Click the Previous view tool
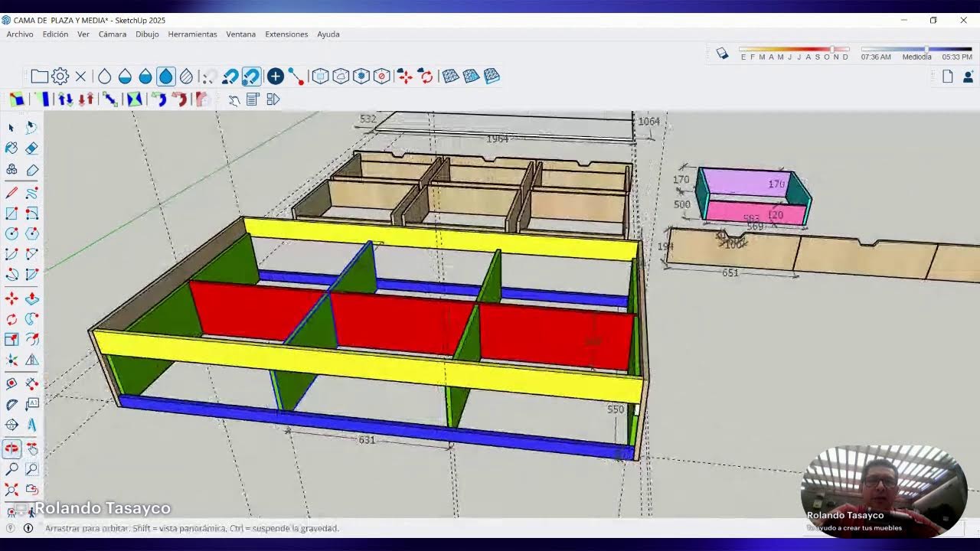This screenshot has width=980, height=551. 31,489
